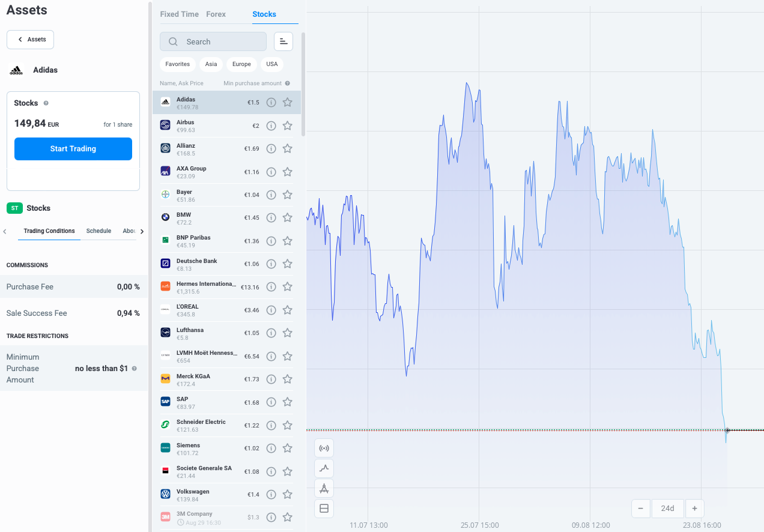Select the 24d time range value
This screenshot has width=764, height=532.
coord(667,509)
